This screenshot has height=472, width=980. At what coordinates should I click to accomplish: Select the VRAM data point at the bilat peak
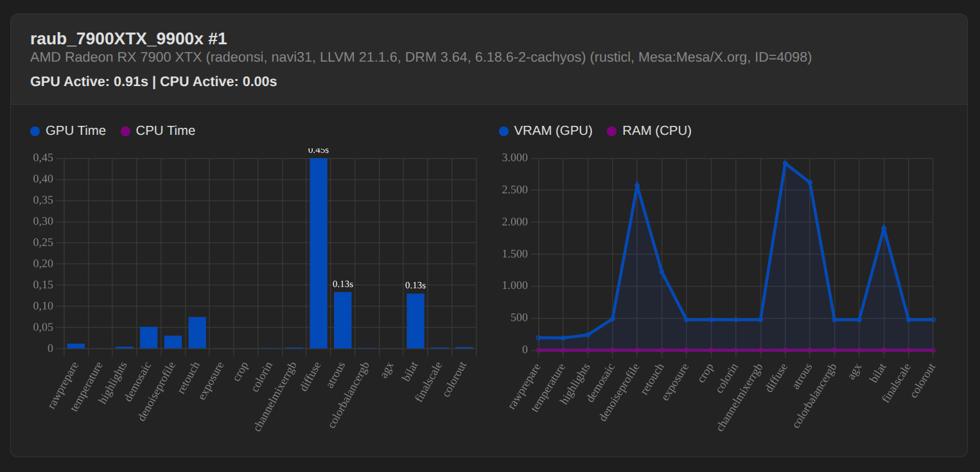[x=884, y=228]
